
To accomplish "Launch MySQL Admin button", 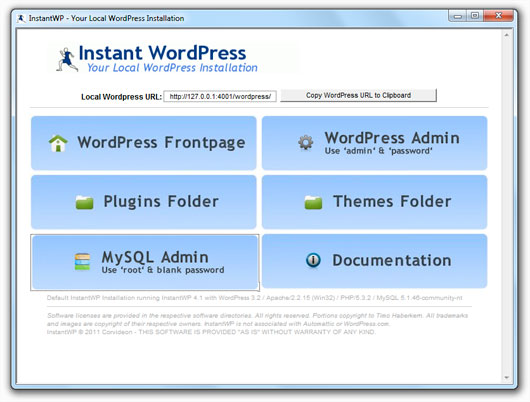I will pos(145,262).
